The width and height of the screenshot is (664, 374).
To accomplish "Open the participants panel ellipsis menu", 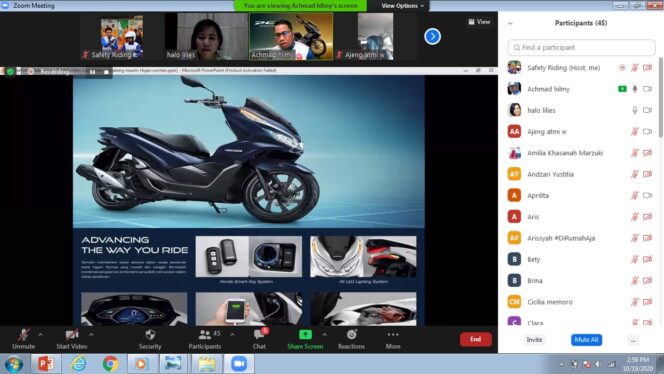I will click(633, 340).
